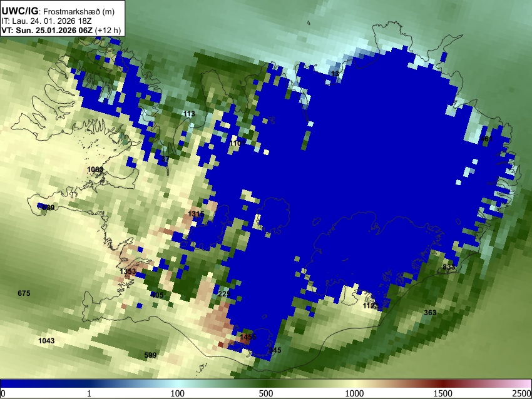Select the map value 1353
This screenshot has height=399, width=532.
[x=128, y=271]
